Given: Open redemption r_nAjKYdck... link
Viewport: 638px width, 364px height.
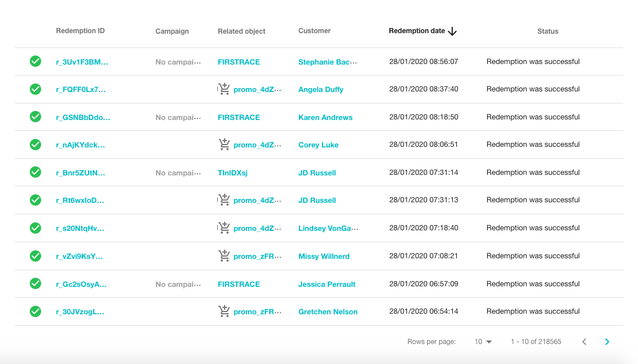Looking at the screenshot, I should [80, 145].
